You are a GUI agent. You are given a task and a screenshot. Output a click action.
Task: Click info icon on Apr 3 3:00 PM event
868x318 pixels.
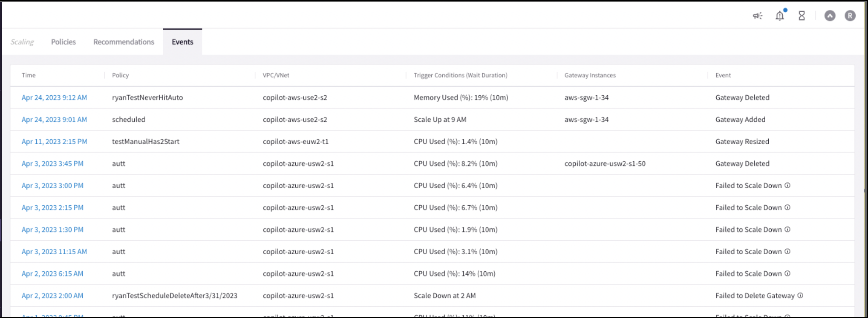[x=787, y=185]
